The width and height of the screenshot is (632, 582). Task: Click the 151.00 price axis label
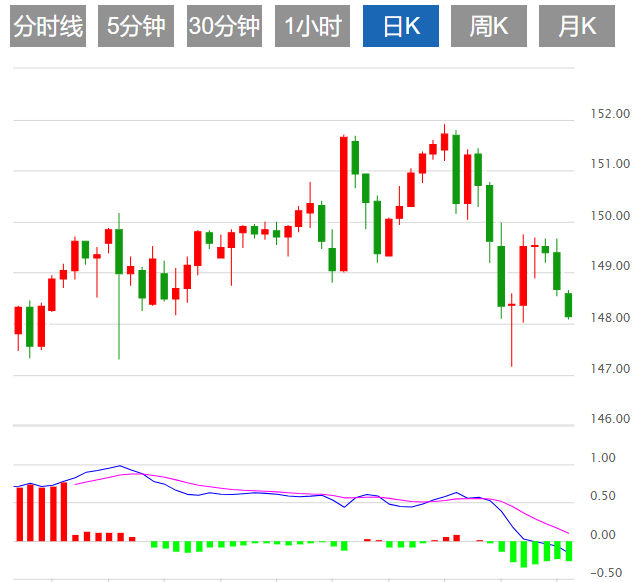click(610, 164)
